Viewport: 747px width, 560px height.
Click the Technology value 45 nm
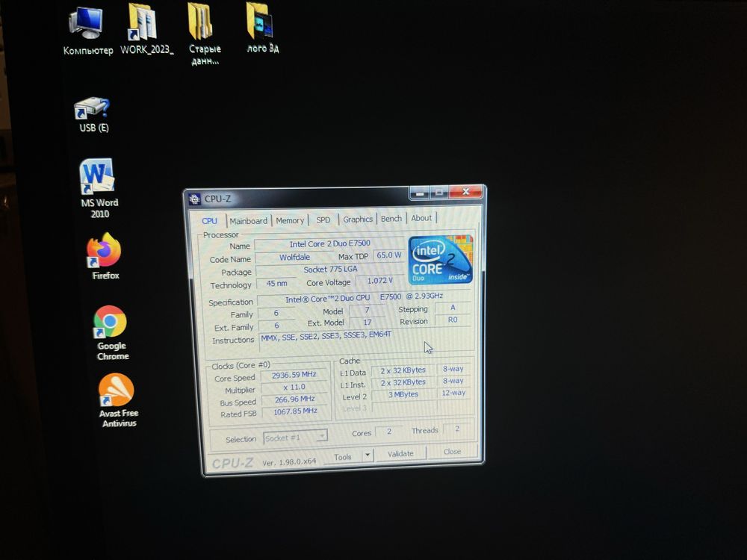[x=276, y=283]
